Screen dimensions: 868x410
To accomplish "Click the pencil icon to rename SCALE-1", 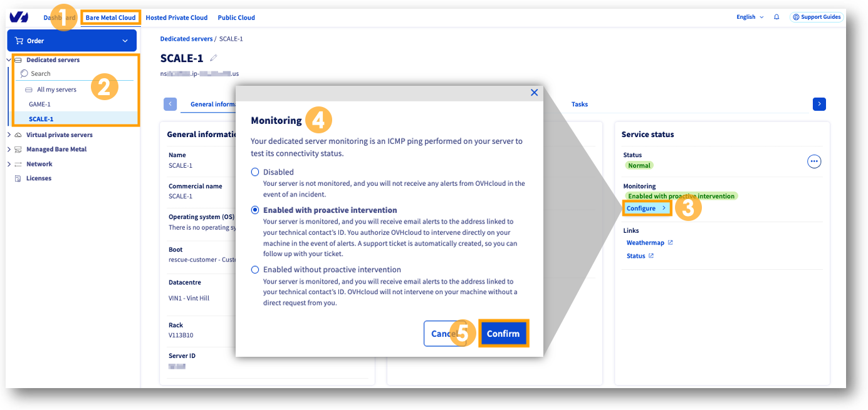I will point(212,56).
